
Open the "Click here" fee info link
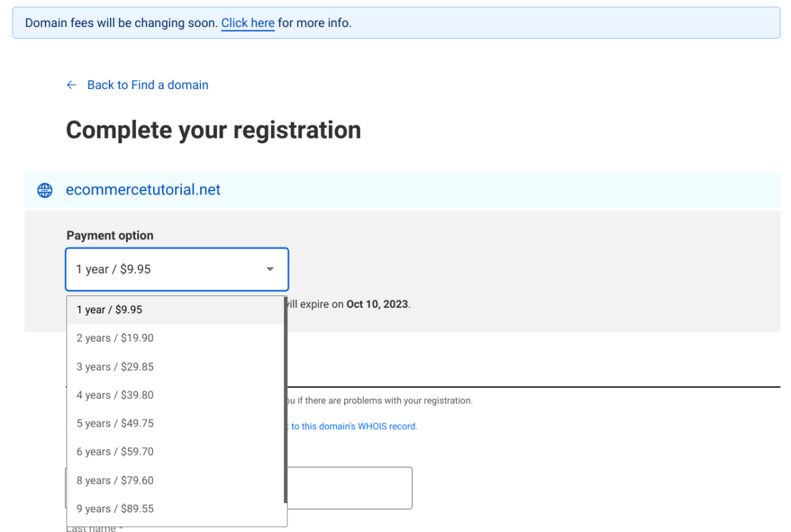[x=248, y=23]
